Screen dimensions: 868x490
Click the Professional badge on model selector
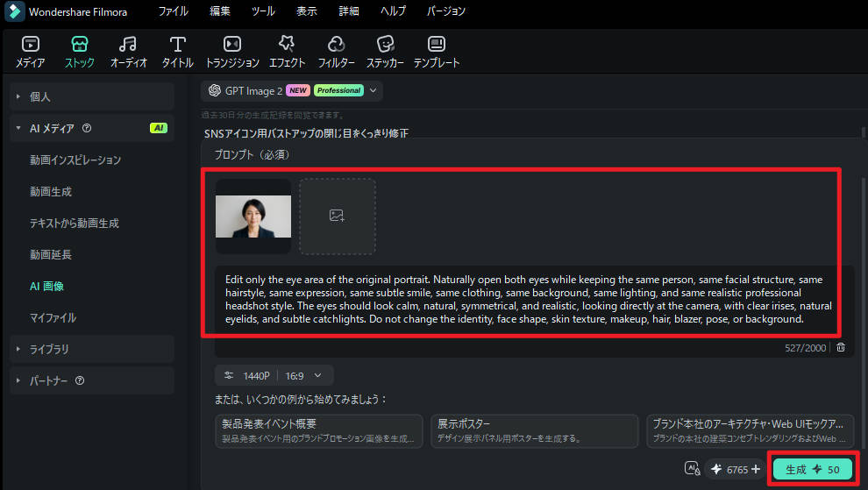[x=338, y=90]
